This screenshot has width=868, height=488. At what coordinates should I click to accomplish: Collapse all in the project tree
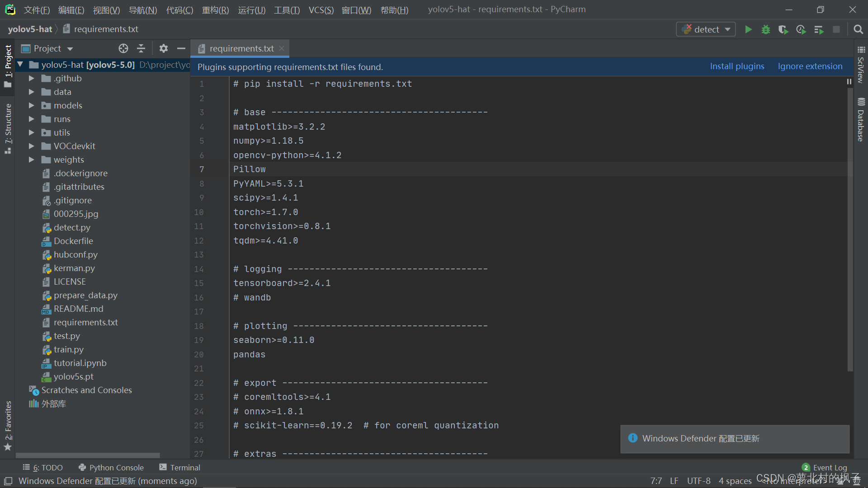141,48
